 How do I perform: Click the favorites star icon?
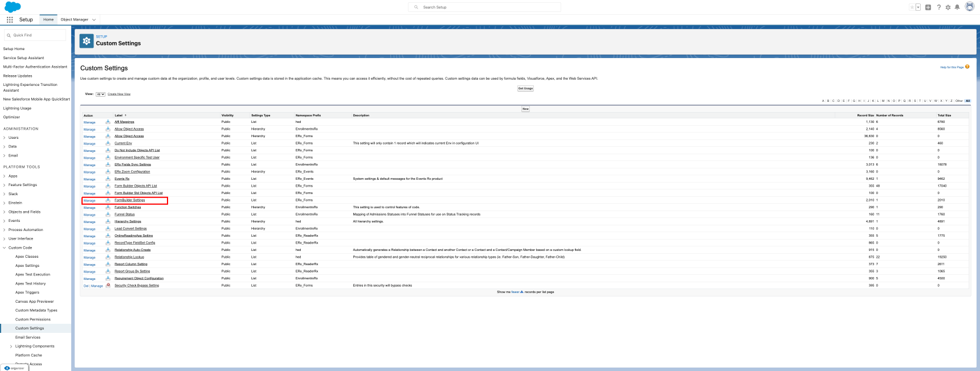912,7
